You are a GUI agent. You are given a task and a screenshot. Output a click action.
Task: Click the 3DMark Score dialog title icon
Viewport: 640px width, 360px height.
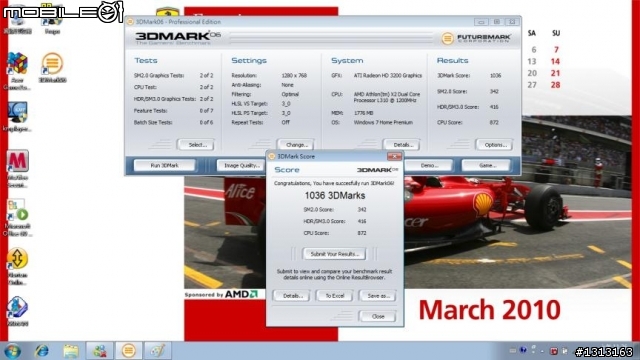point(272,156)
